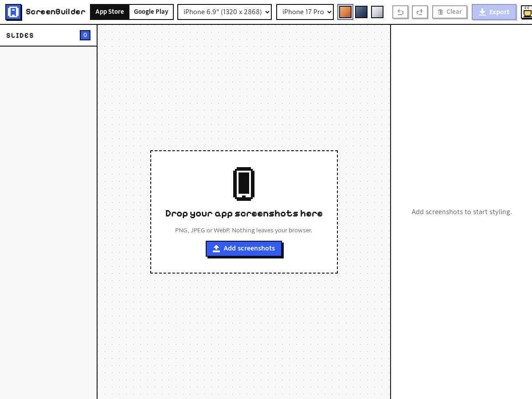Click the ScreenBuilder logo icon
The height and width of the screenshot is (399, 532).
pos(13,12)
